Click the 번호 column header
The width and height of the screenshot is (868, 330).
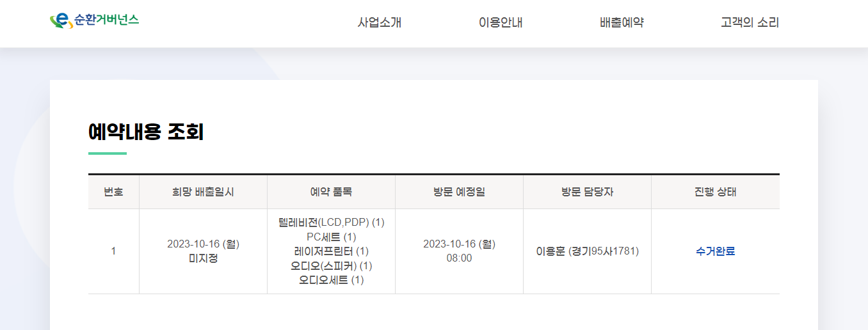tap(113, 192)
